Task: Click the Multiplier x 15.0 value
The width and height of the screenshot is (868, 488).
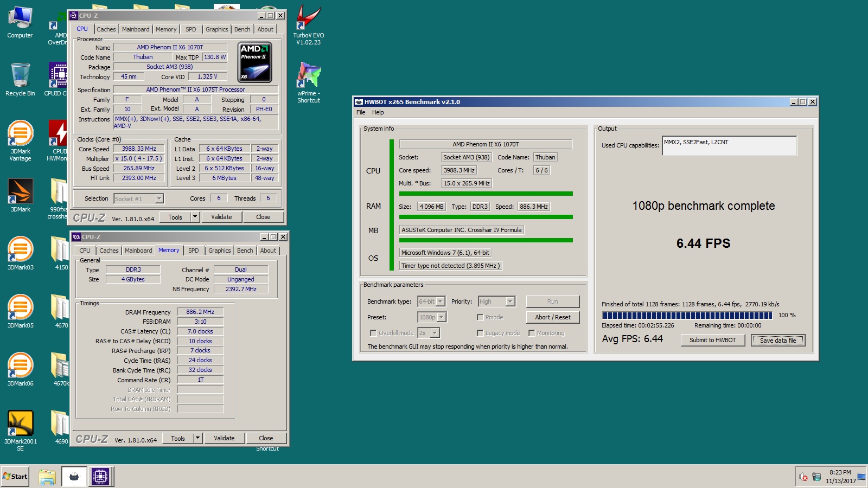Action: 139,158
